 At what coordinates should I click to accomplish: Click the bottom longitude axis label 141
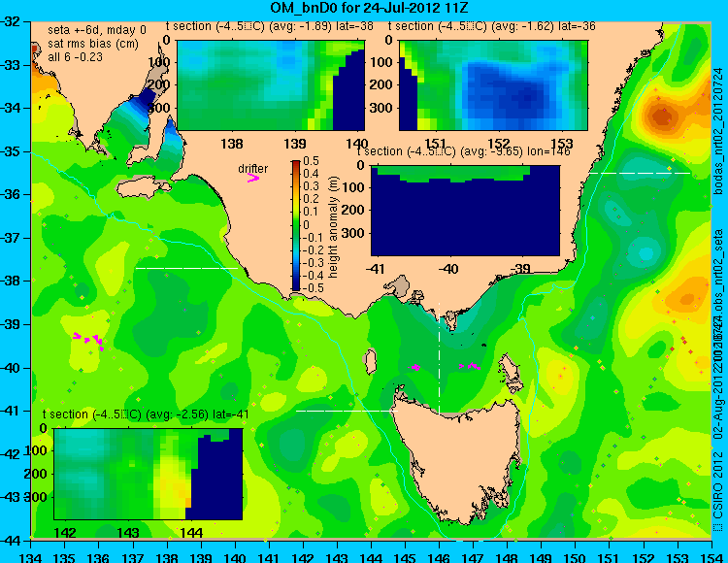pos(269,558)
